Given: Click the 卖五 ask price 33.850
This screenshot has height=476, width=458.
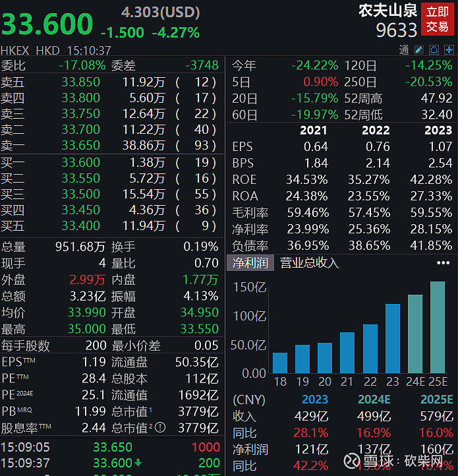Looking at the screenshot, I should [x=80, y=82].
